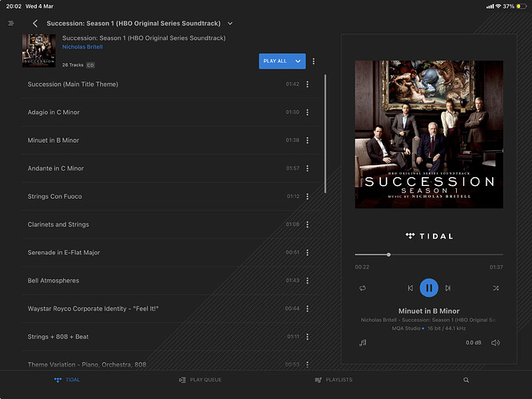Mute audio with the speaker icon

[x=495, y=342]
